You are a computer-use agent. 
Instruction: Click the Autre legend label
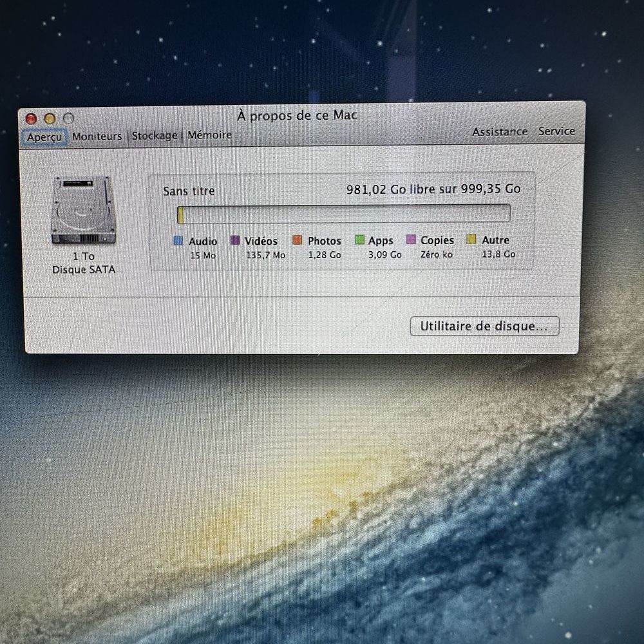pos(496,240)
